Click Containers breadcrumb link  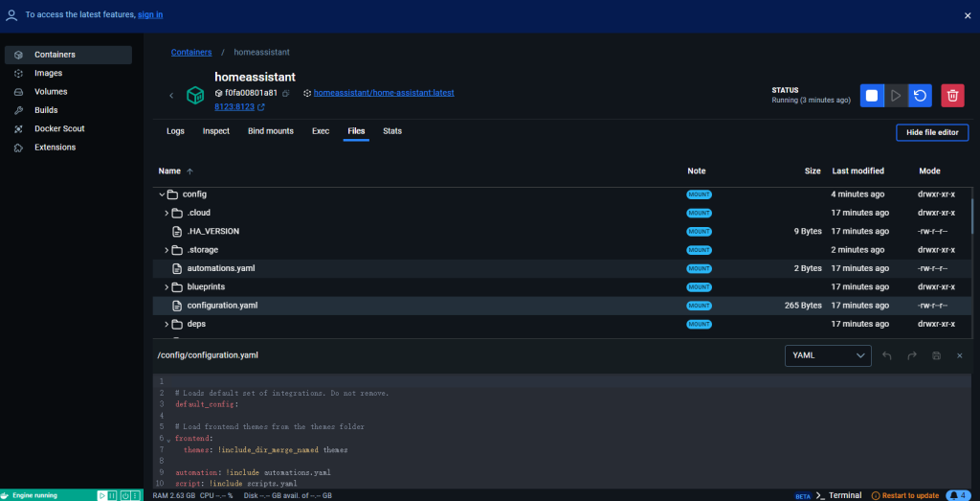tap(191, 53)
